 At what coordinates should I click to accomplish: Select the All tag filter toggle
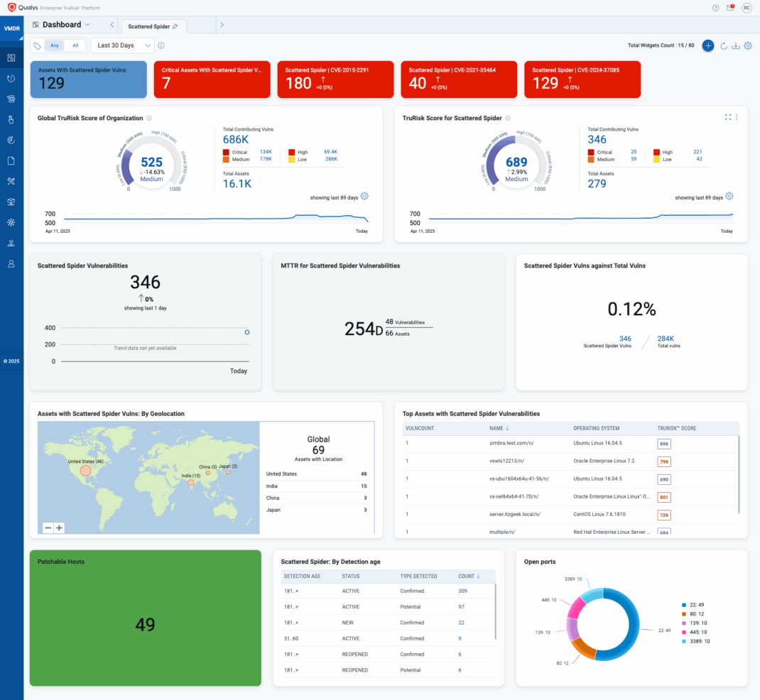click(x=75, y=45)
